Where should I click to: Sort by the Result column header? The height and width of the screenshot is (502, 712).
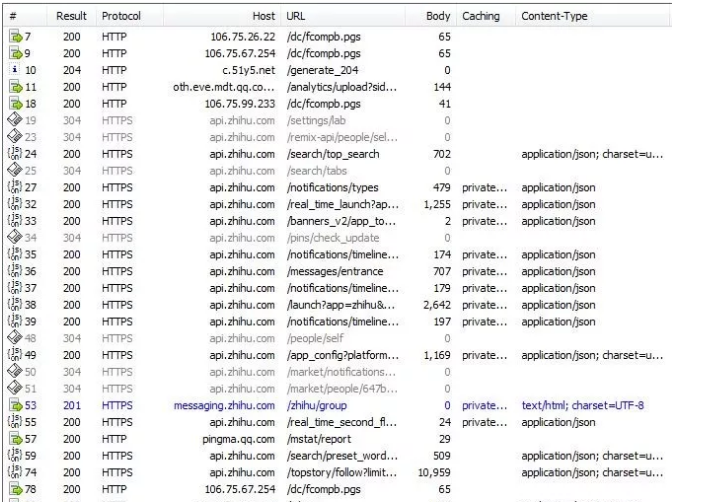coord(71,16)
